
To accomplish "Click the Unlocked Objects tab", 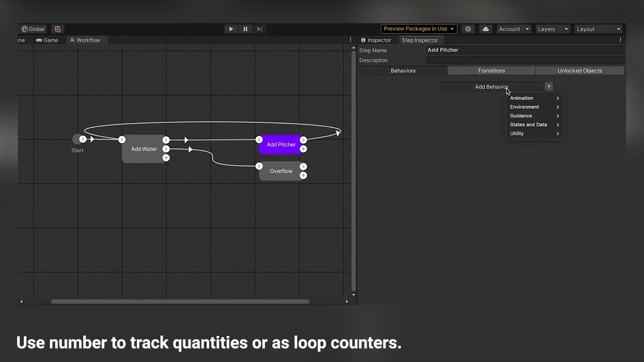I will click(580, 71).
